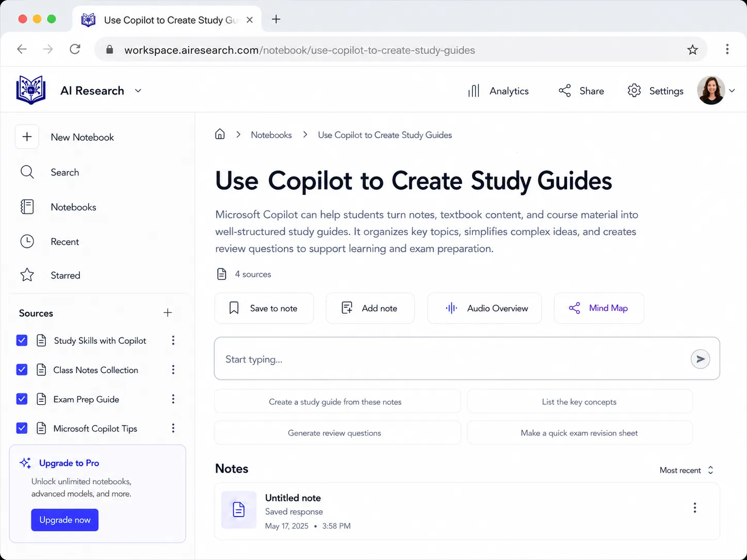Uncheck Class Notes Collection source
The height and width of the screenshot is (560, 747).
pyautogui.click(x=22, y=370)
